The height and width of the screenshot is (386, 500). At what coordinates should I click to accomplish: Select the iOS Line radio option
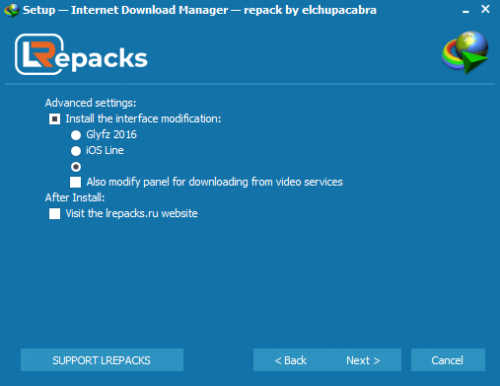coord(76,151)
